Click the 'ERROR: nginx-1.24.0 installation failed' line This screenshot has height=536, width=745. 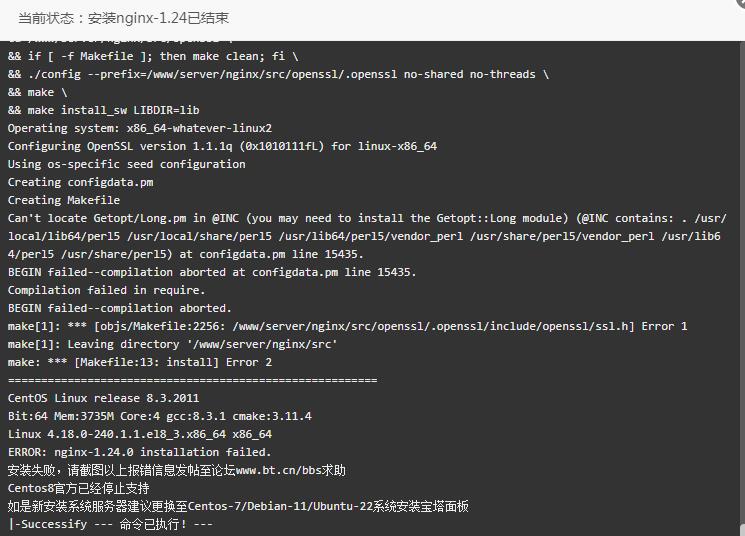[139, 452]
